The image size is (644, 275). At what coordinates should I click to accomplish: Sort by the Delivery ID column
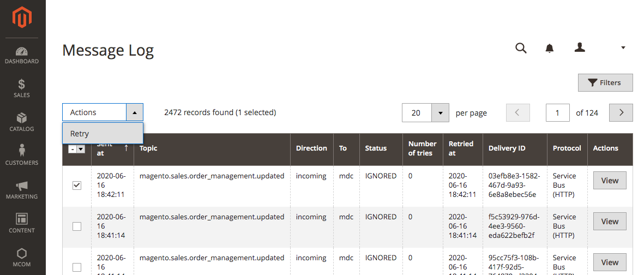point(515,148)
